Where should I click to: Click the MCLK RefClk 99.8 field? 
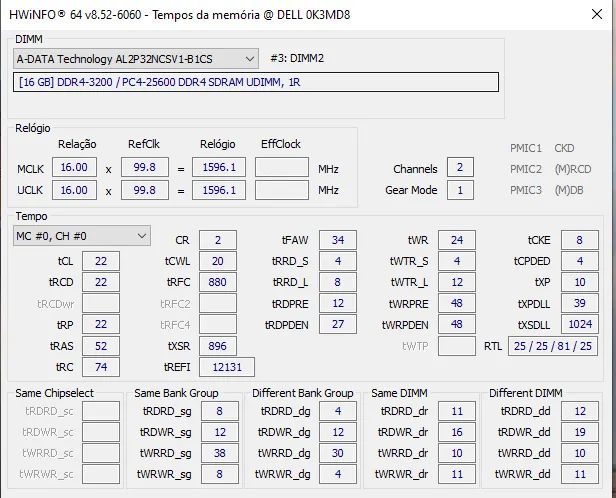145,167
